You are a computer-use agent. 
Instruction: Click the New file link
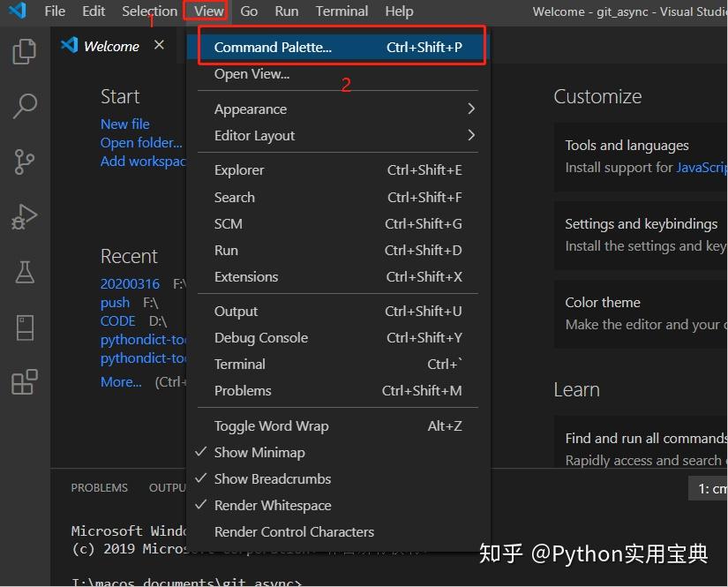tap(125, 124)
